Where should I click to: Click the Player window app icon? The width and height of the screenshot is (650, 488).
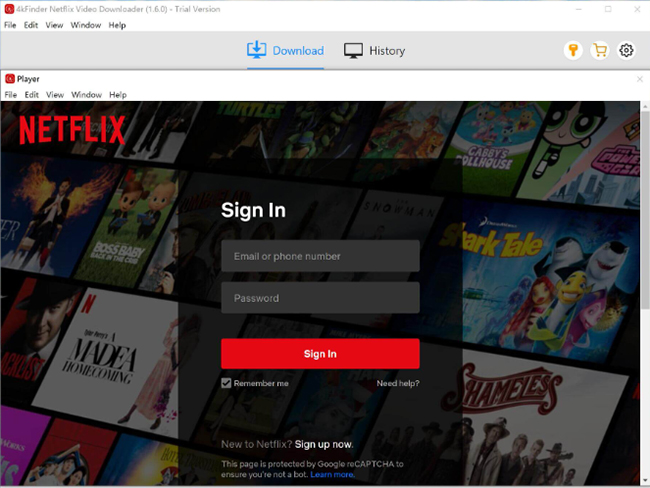10,79
